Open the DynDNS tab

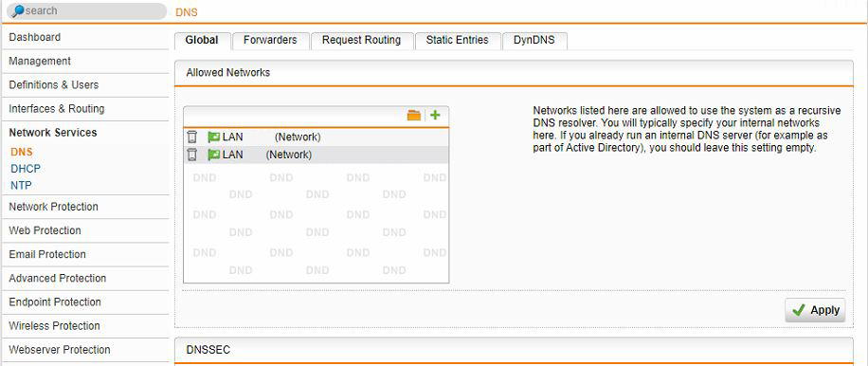534,41
